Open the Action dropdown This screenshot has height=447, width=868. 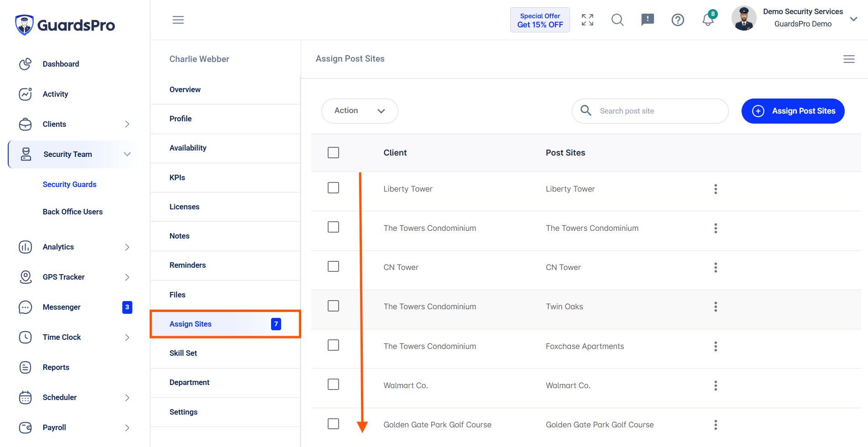pos(360,111)
